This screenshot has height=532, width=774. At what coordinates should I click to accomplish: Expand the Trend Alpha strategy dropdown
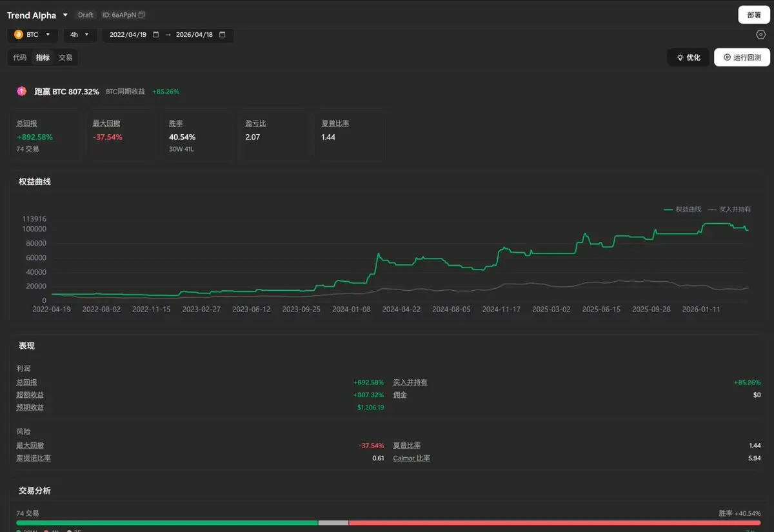(65, 15)
